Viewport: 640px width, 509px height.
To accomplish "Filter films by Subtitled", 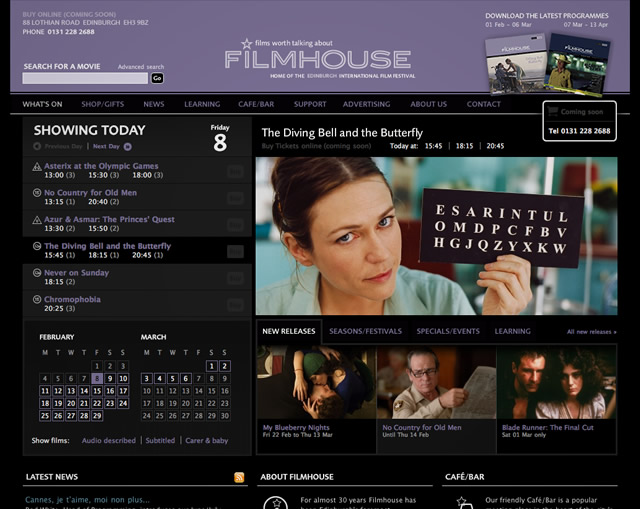I will coord(160,440).
